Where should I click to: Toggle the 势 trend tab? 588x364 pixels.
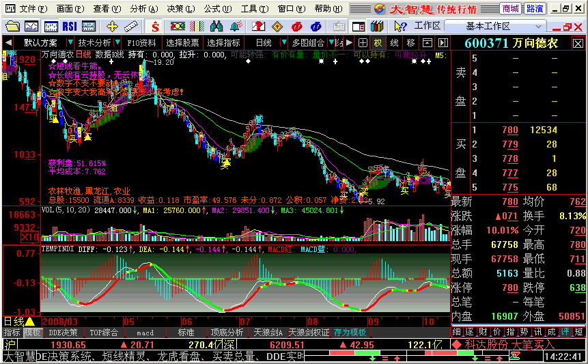(524, 332)
